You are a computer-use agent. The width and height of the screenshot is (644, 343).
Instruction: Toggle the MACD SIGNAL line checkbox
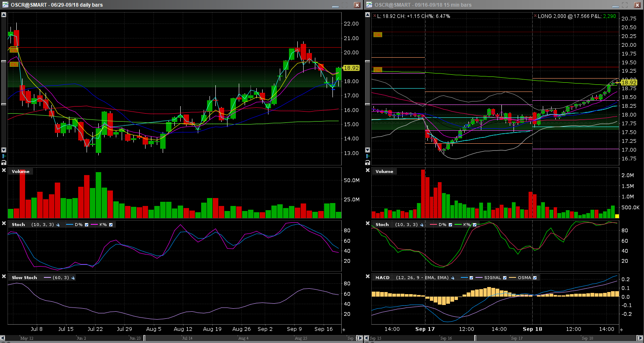pyautogui.click(x=505, y=278)
